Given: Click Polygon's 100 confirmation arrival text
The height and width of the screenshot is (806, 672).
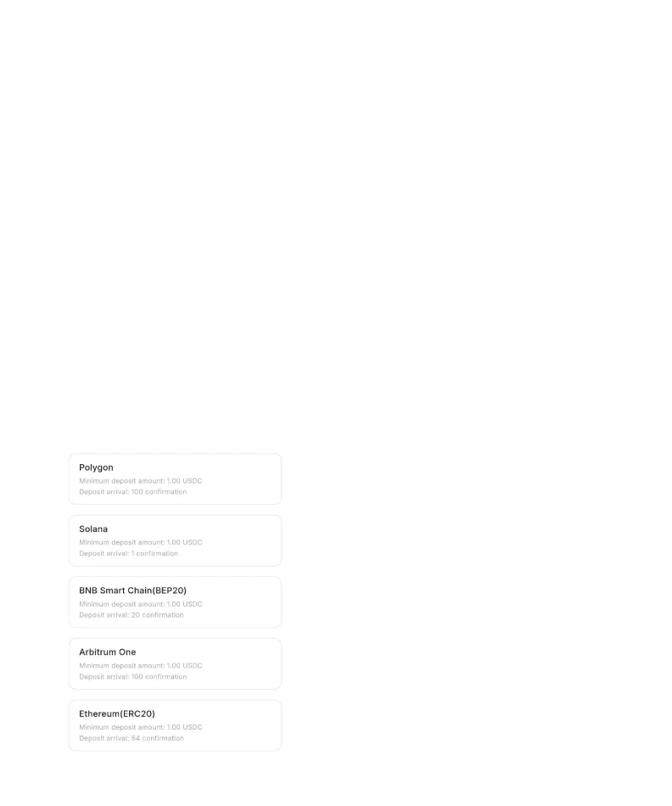Looking at the screenshot, I should [132, 492].
